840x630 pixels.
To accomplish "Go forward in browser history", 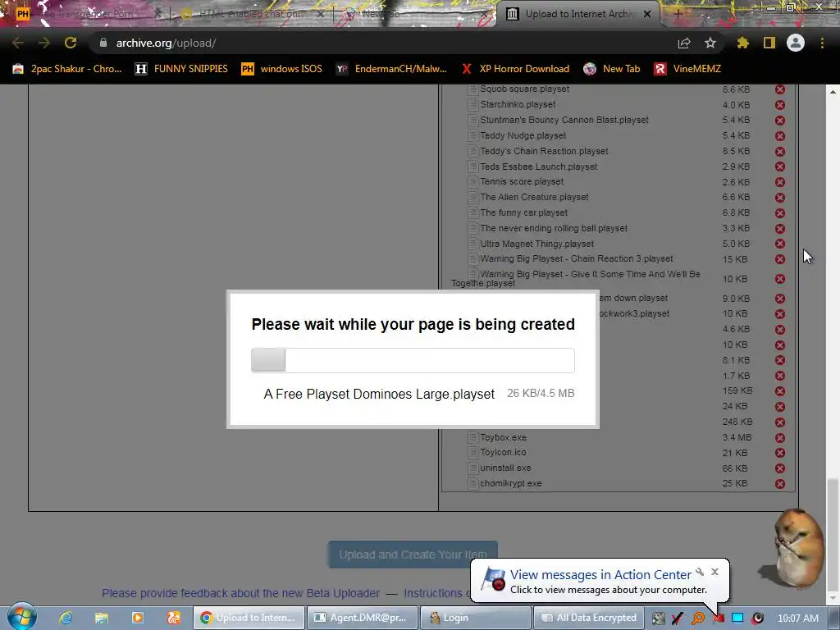I will click(44, 43).
